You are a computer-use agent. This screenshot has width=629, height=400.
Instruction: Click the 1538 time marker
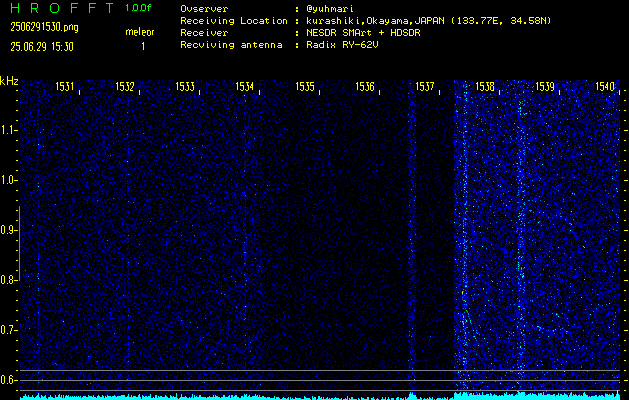(x=485, y=86)
